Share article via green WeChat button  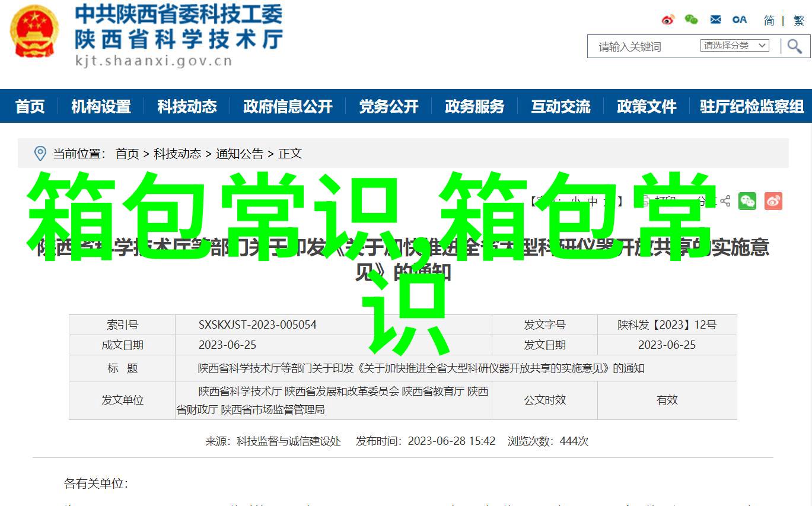pos(747,201)
